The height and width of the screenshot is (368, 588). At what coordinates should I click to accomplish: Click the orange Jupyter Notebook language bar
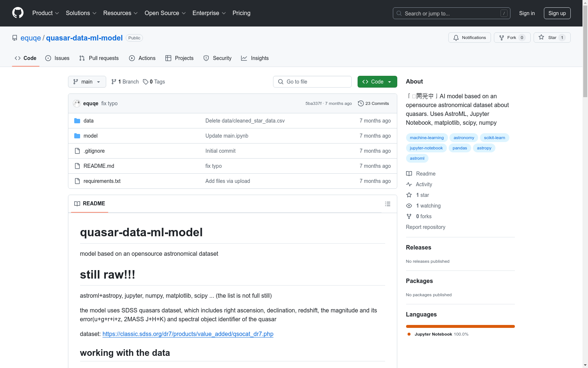pos(460,326)
